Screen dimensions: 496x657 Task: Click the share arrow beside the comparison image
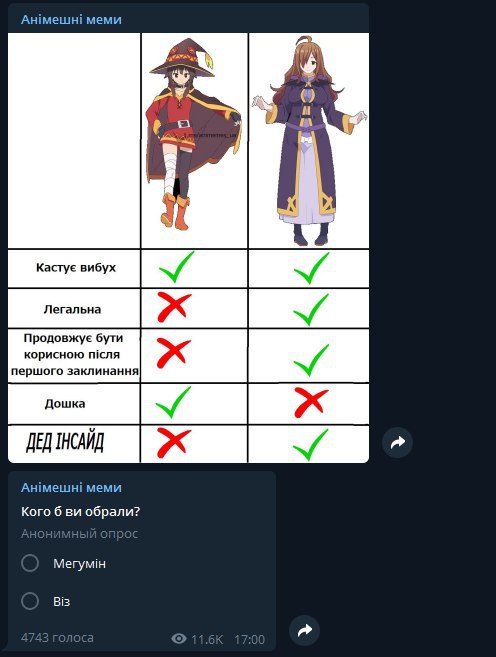coord(397,442)
